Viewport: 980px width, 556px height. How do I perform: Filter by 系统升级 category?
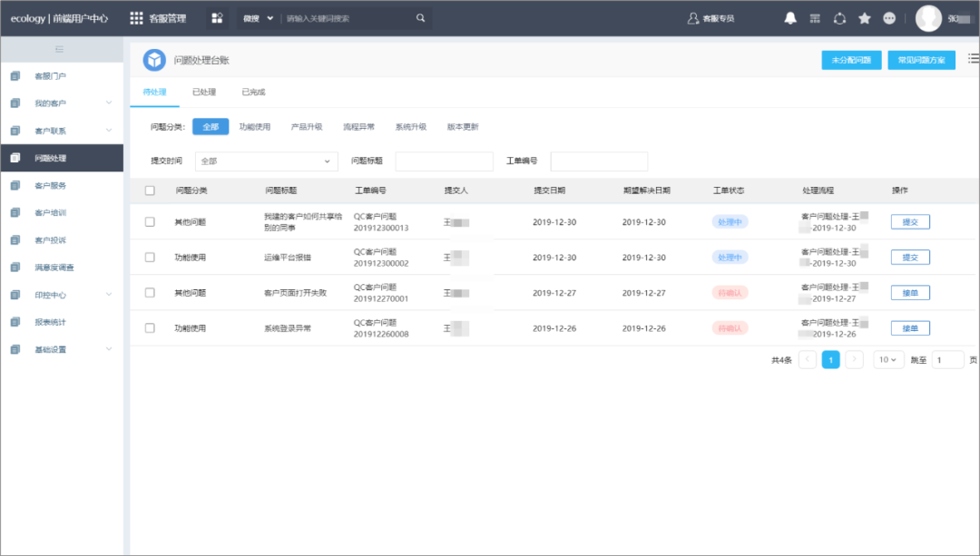point(411,127)
